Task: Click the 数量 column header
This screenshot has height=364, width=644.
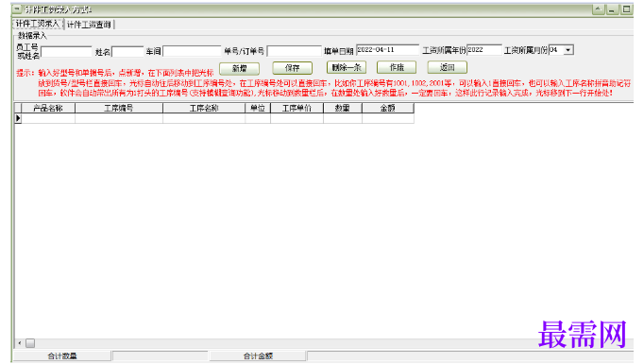Action: 343,108
